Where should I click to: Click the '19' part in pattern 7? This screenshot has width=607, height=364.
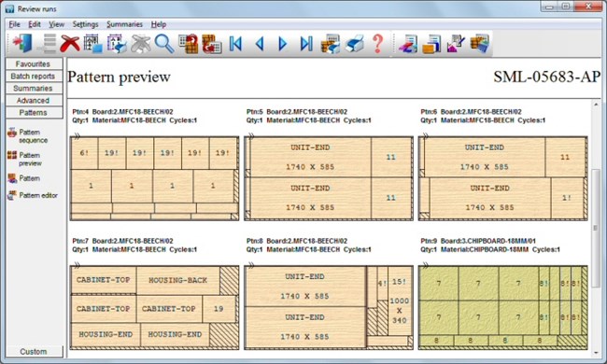pos(219,309)
